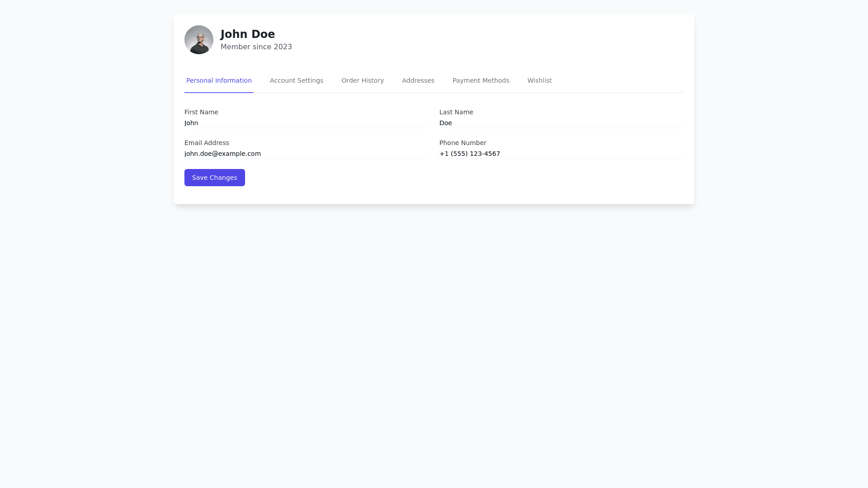This screenshot has width=868, height=488.
Task: Select the Payment Methods tab
Action: [481, 80]
